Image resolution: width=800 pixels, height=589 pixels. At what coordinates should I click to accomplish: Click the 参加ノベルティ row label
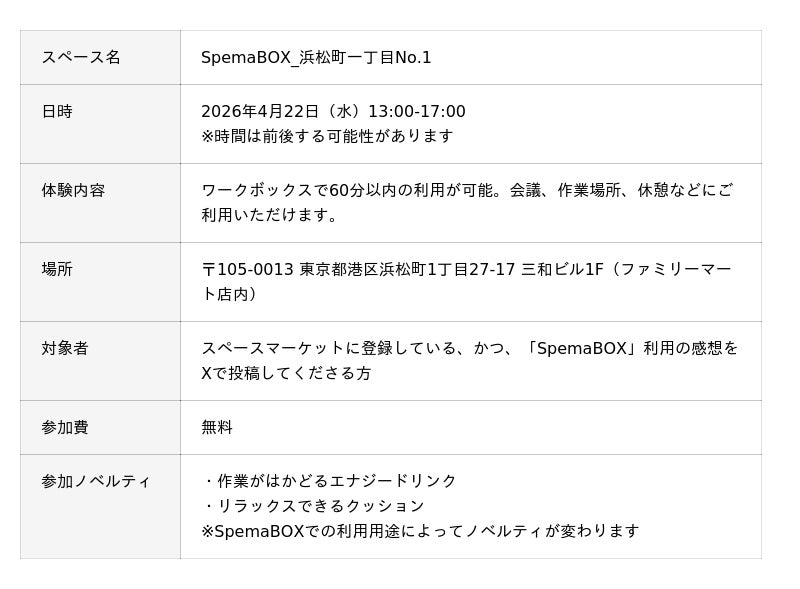coord(96,481)
